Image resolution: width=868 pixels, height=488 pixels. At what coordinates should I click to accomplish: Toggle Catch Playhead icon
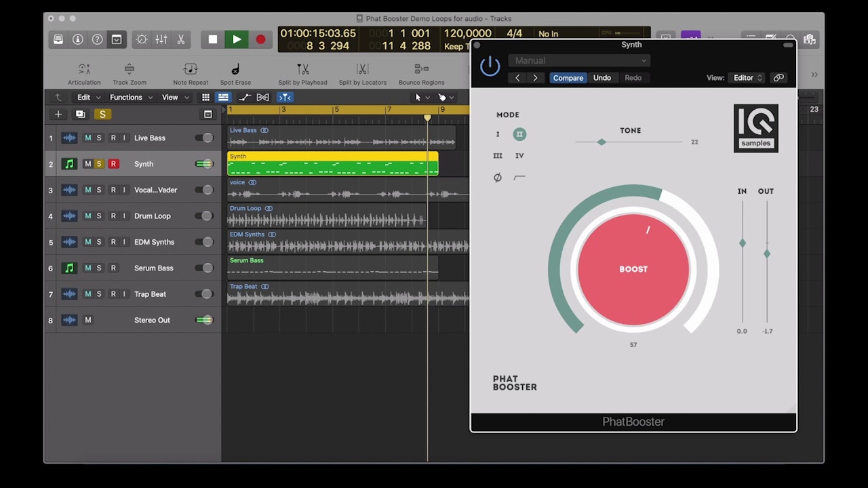pyautogui.click(x=285, y=98)
